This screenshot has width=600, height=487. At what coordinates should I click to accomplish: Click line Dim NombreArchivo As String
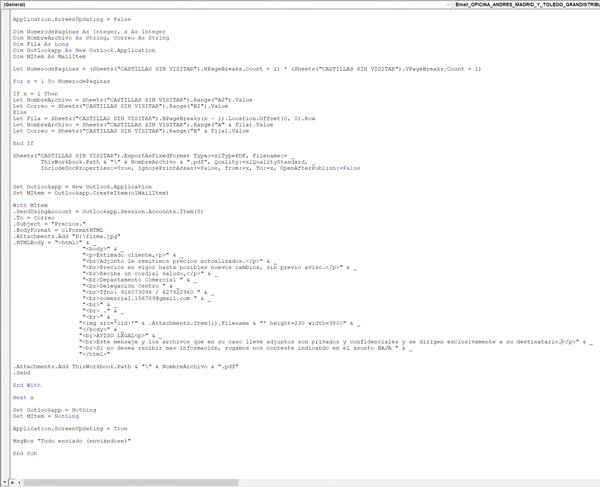point(91,38)
